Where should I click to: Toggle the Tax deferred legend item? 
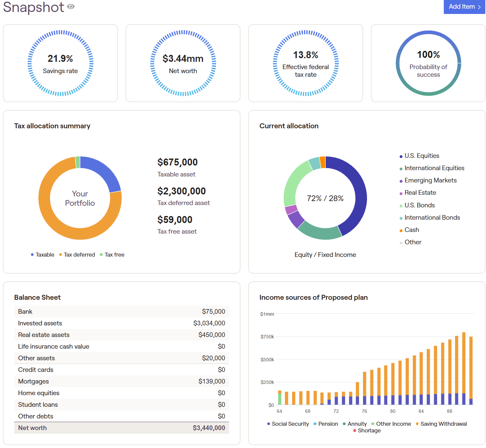click(77, 255)
